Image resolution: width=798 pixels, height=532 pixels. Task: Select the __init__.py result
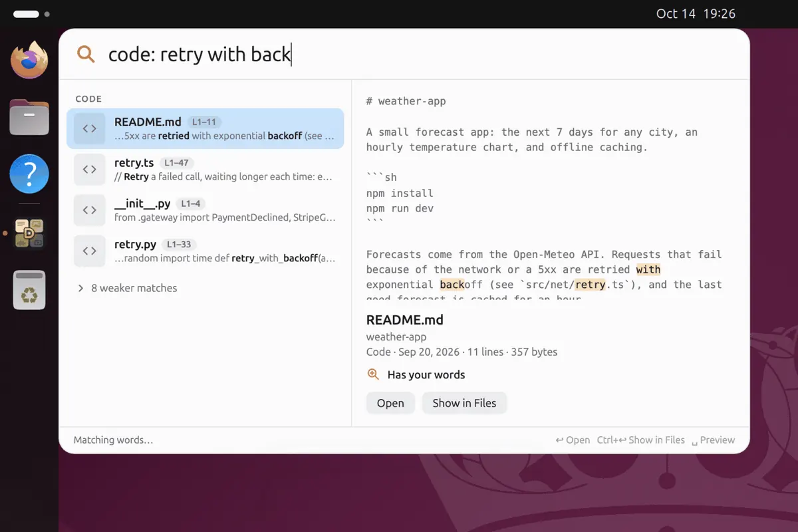tap(205, 210)
